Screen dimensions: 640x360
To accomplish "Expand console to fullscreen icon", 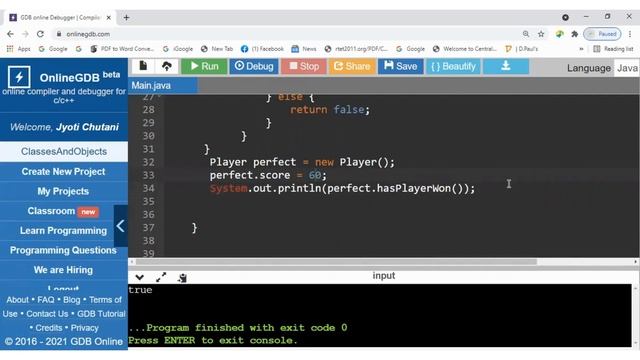I will click(161, 278).
